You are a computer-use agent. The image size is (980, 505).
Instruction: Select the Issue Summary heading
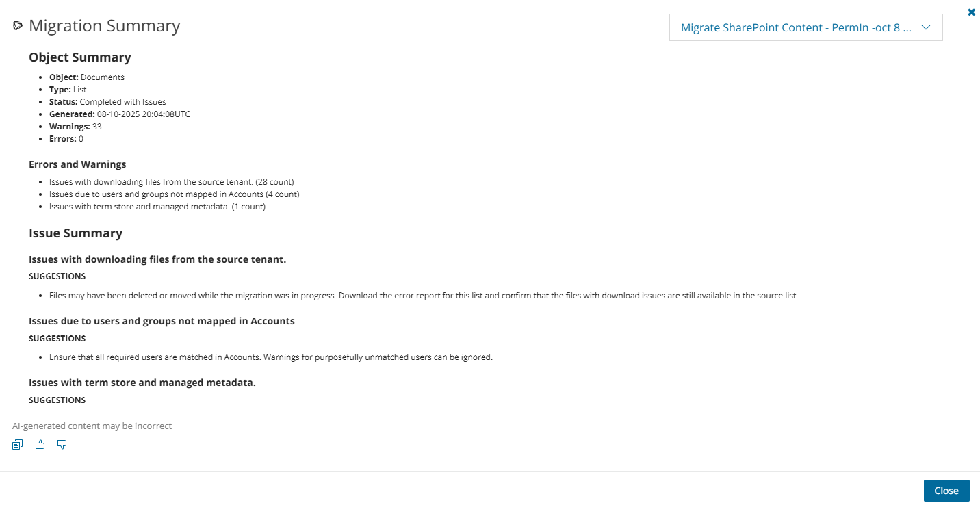click(75, 233)
